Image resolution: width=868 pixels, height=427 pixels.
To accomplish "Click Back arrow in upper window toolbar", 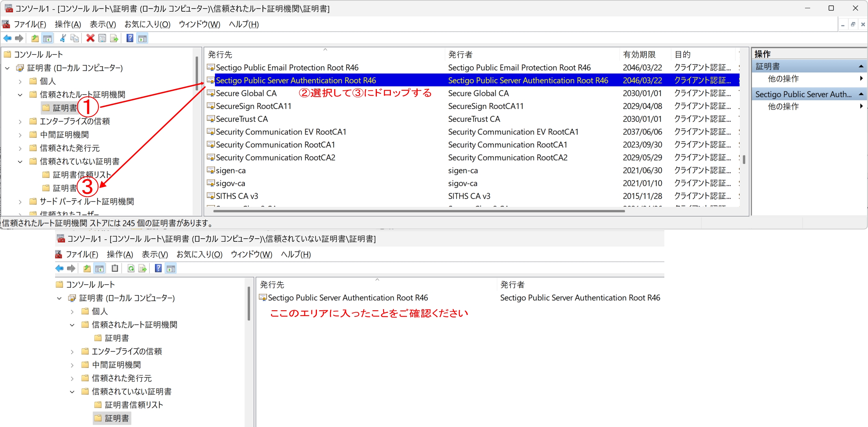I will point(7,38).
